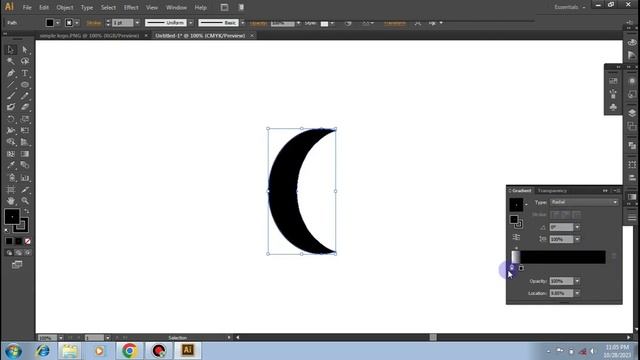
Task: Open the Effect menu
Action: [131, 7]
